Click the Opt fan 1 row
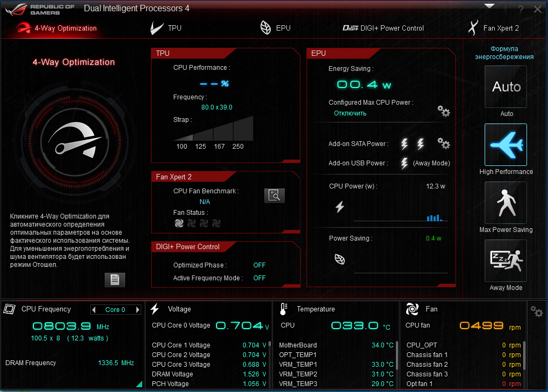Viewport: 548px width, 392px height. (464, 383)
